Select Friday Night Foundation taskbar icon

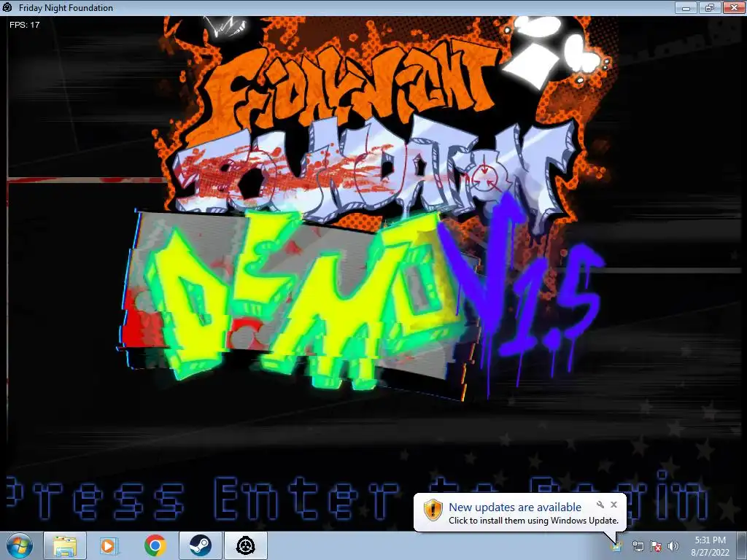(x=246, y=545)
